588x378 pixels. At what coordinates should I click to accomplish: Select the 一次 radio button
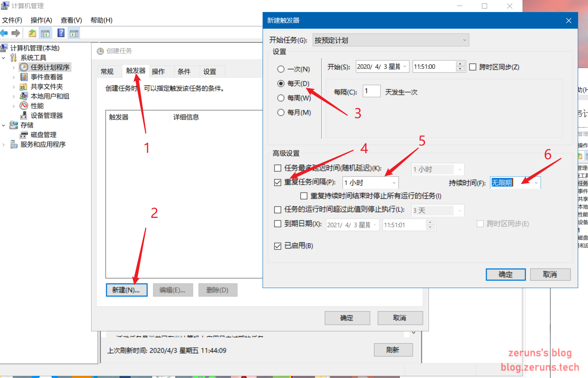tap(281, 69)
